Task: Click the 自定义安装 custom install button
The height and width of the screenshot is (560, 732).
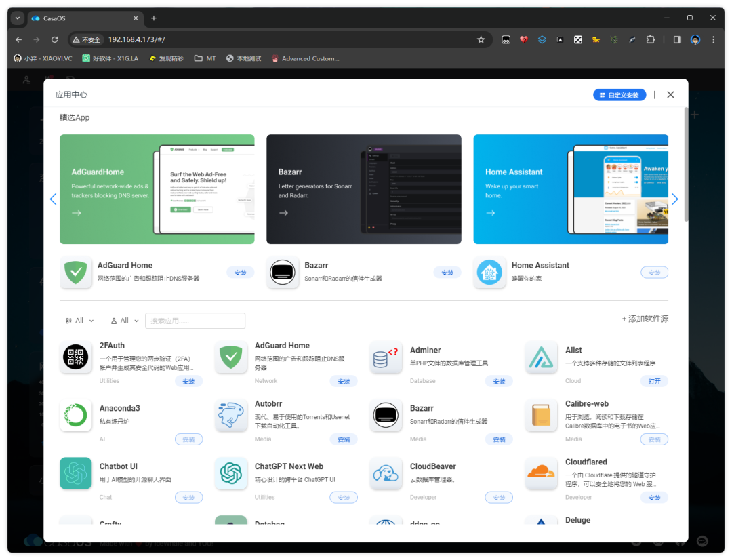Action: pos(619,95)
